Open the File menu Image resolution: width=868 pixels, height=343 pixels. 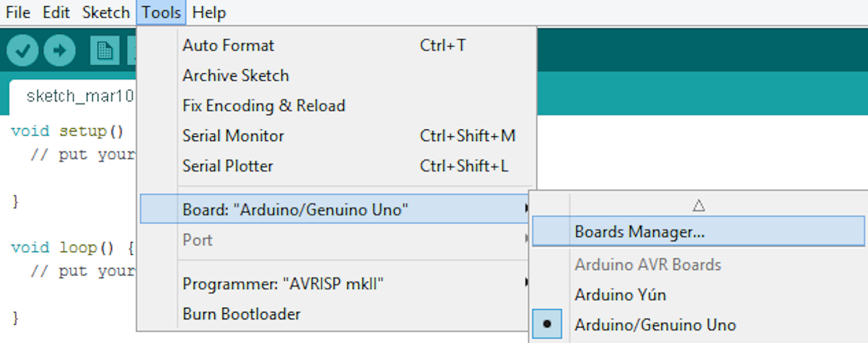pos(18,12)
